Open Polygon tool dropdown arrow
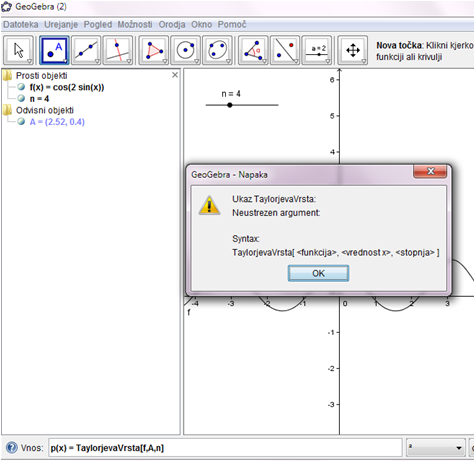 coord(165,61)
